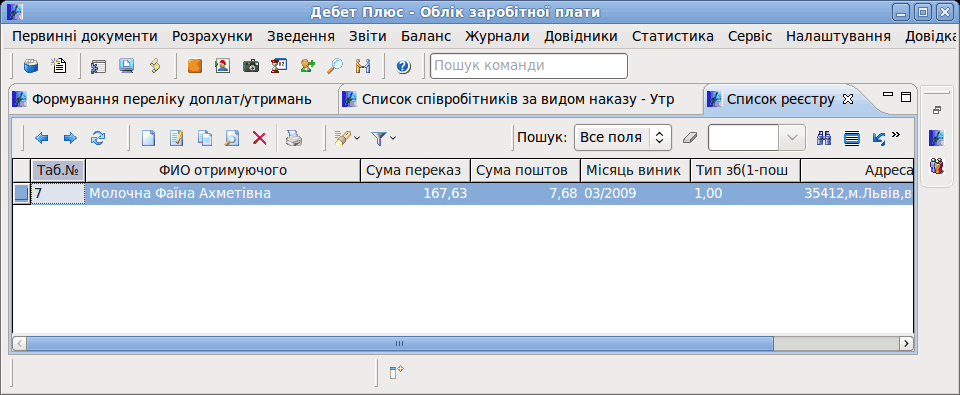This screenshot has width=960, height=395.
Task: Click the hourglass calendar toolbar icon
Action: point(279,66)
